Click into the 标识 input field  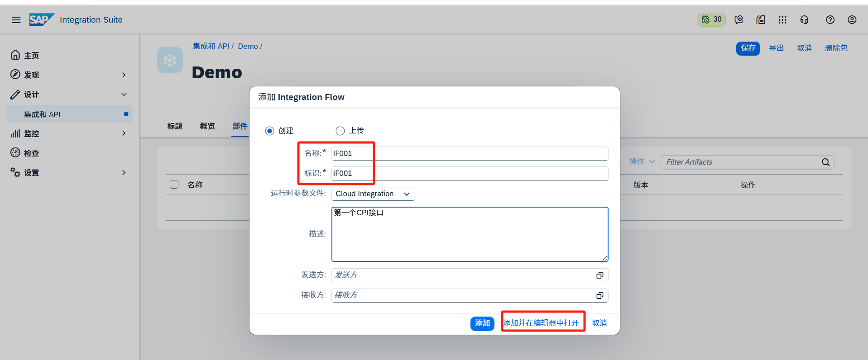pyautogui.click(x=470, y=173)
